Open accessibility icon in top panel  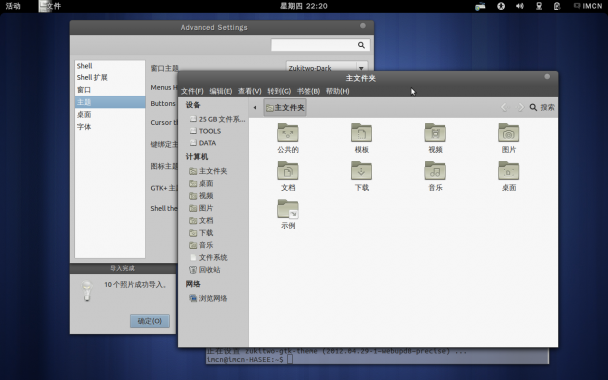pos(501,6)
